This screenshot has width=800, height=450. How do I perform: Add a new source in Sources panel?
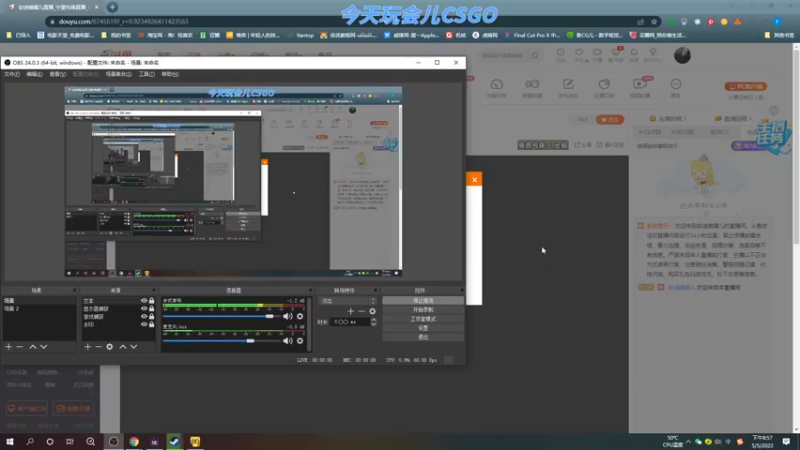pyautogui.click(x=88, y=347)
